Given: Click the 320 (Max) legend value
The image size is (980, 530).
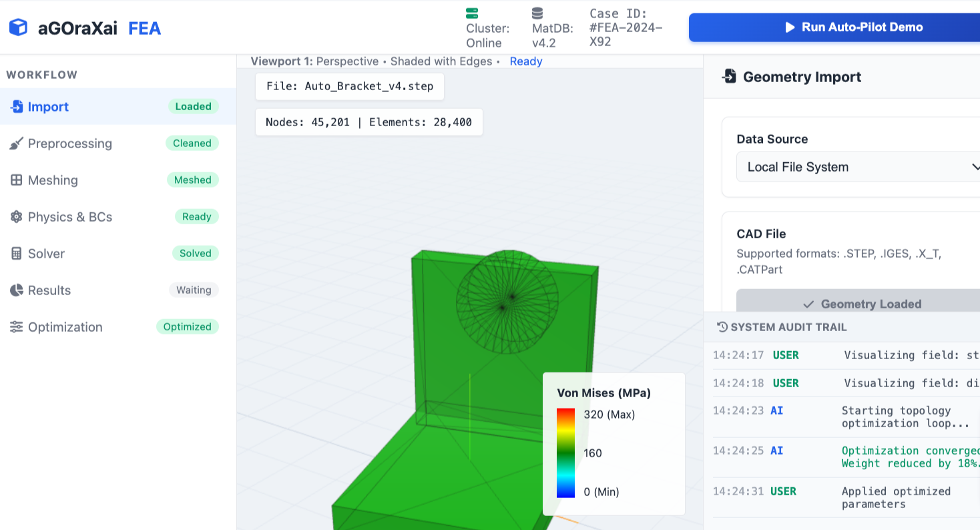Looking at the screenshot, I should [x=609, y=415].
